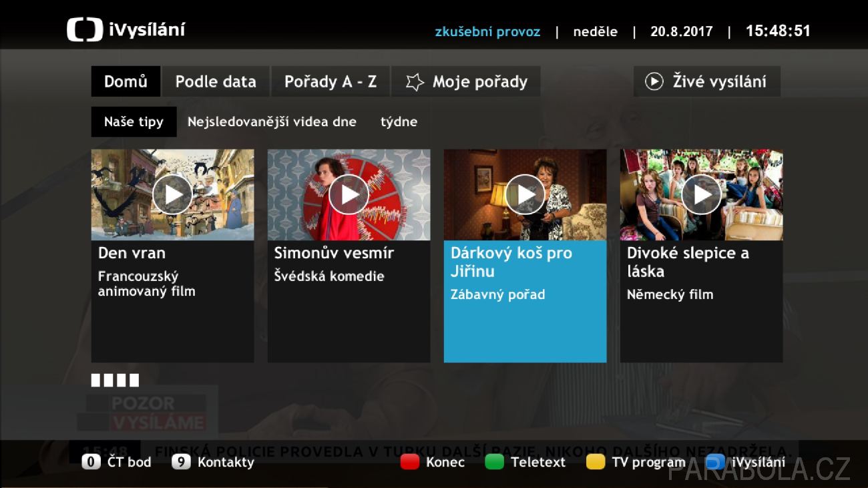This screenshot has width=868, height=488.
Task: Switch to the Podle data tab
Action: [x=216, y=81]
